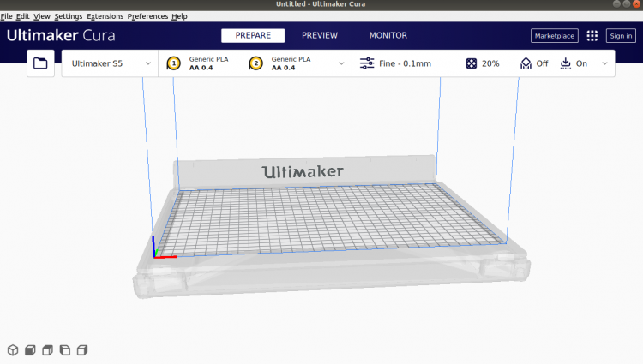
Task: Expand the material configuration chevron
Action: click(341, 63)
